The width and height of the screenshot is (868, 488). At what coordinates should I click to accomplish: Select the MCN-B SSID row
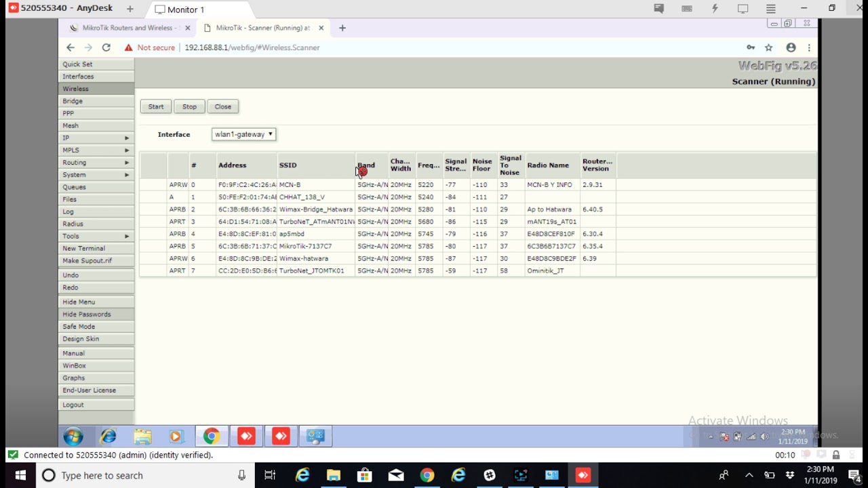tap(478, 184)
